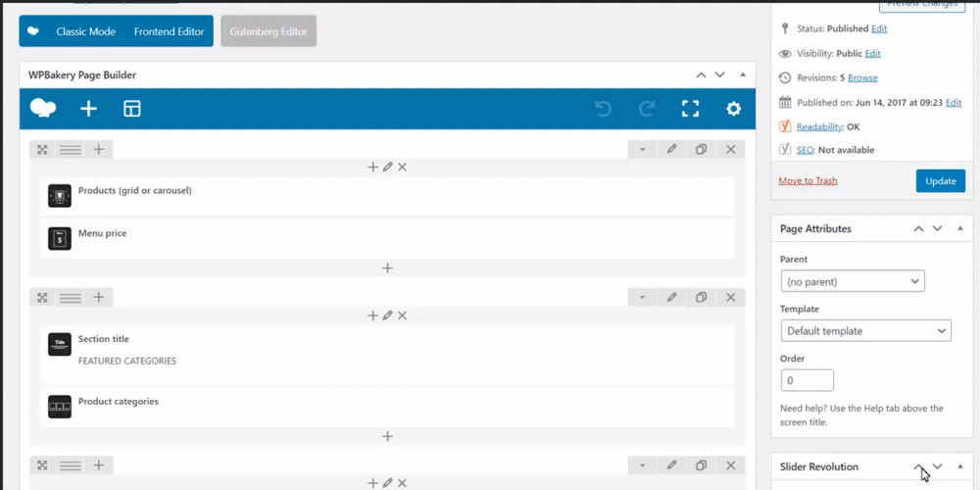Delete the column containing Section title
980x490 pixels.
point(402,316)
